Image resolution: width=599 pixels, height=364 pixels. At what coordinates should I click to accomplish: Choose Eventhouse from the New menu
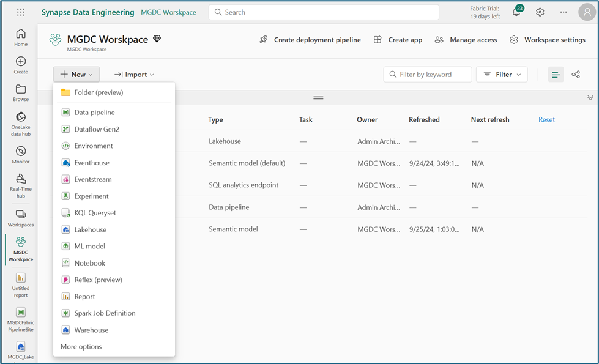(114, 163)
